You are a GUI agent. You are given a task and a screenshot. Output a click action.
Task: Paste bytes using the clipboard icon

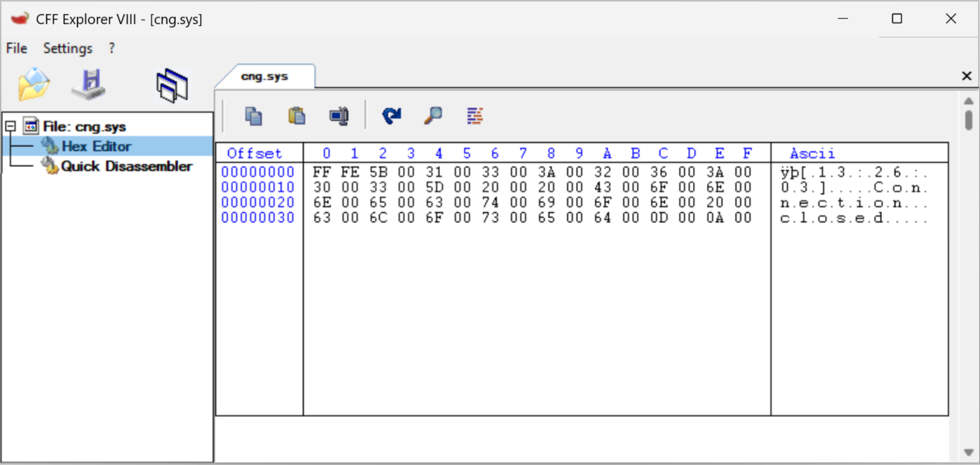coord(296,116)
